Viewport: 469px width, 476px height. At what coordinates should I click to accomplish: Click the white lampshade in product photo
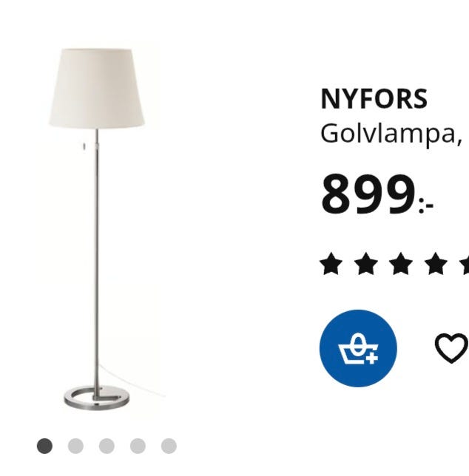(97, 88)
